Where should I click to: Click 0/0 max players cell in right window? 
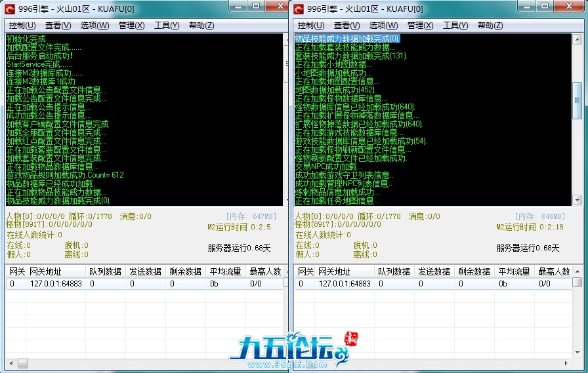click(x=545, y=284)
